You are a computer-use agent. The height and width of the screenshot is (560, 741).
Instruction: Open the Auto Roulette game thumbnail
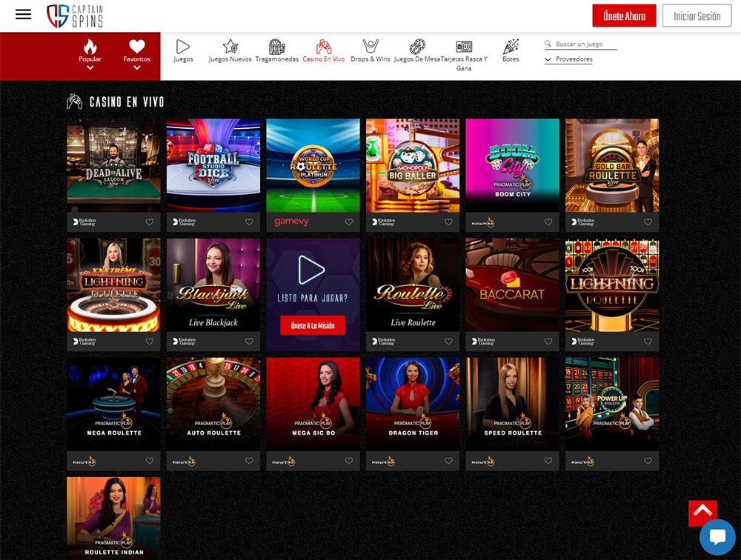point(213,404)
